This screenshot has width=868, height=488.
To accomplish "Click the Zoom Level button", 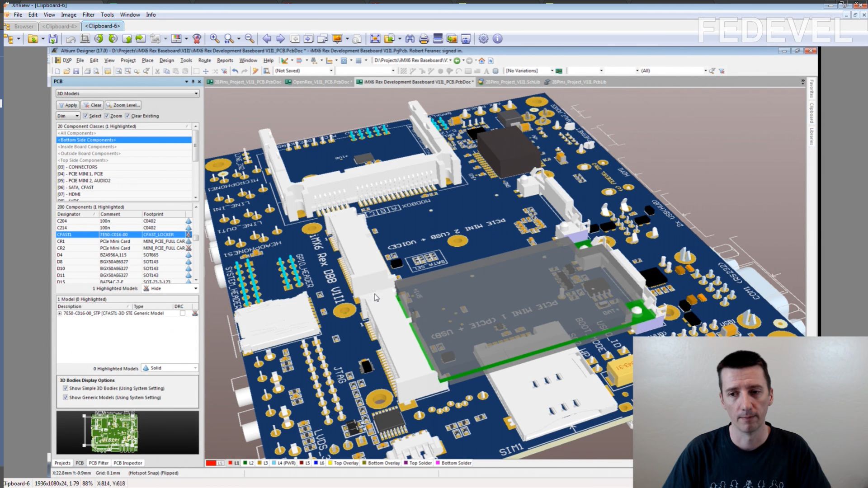I will 123,105.
